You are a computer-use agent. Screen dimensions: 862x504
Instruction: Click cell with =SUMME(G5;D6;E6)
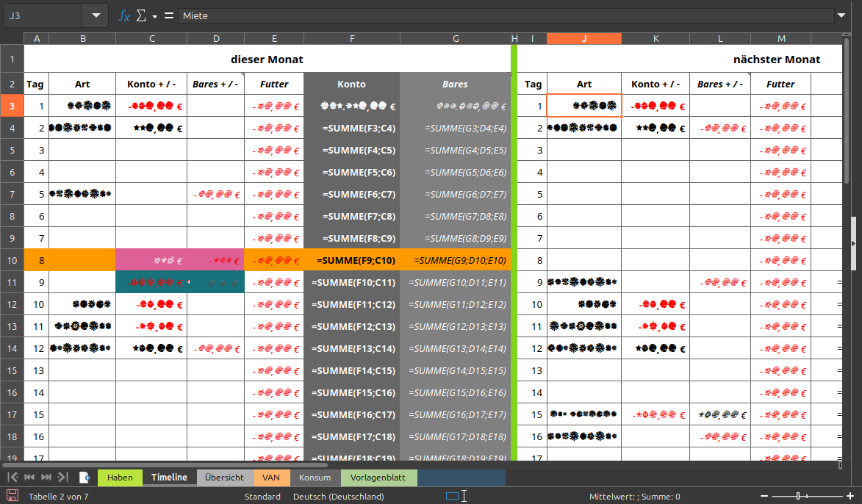(455, 172)
